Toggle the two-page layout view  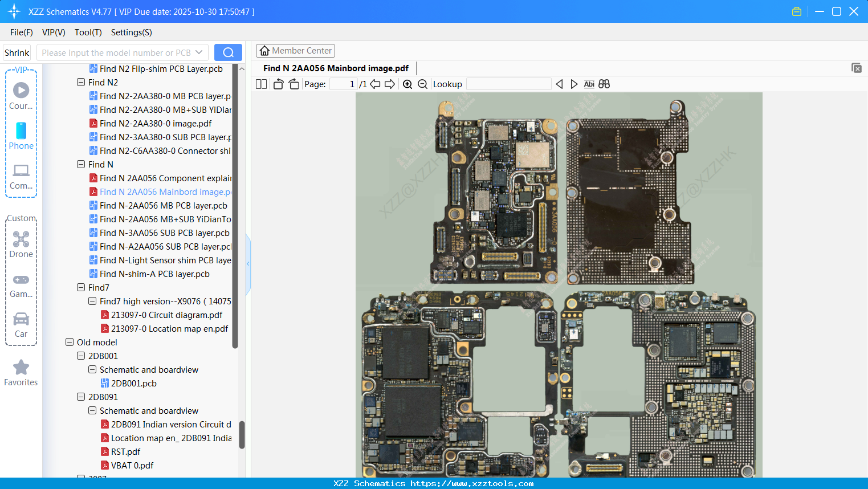pos(261,84)
